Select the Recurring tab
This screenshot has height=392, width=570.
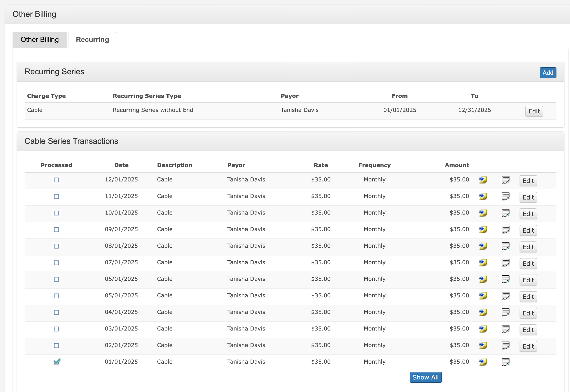(92, 40)
